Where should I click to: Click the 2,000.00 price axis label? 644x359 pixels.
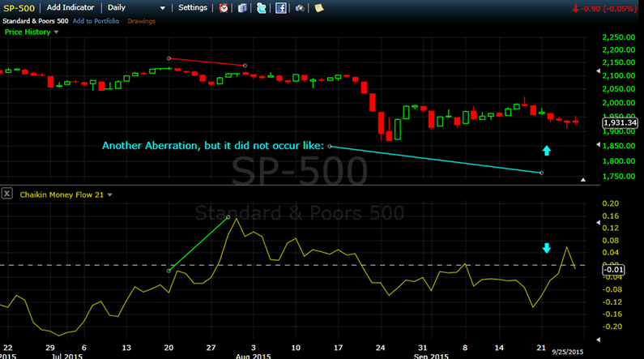click(619, 103)
